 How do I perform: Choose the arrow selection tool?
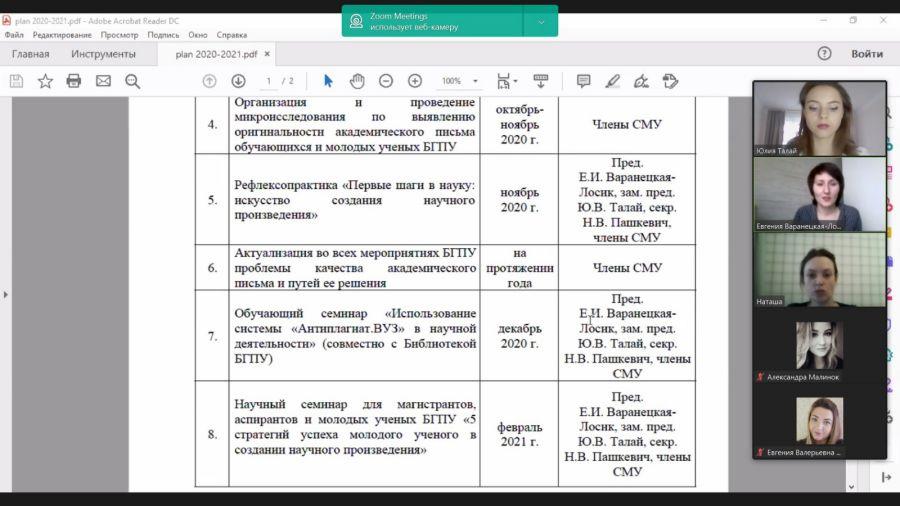[328, 81]
